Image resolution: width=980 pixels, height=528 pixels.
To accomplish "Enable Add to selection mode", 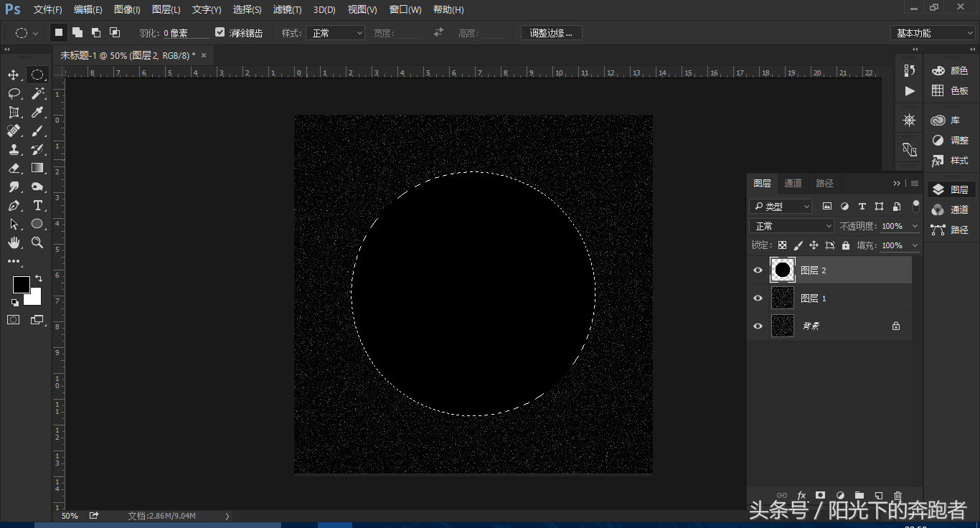I will tap(77, 32).
